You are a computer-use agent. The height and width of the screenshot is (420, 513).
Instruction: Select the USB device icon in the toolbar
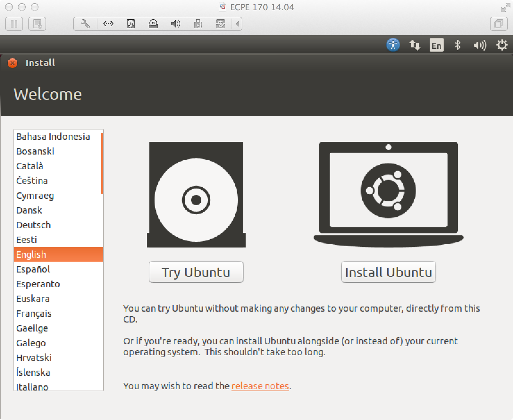[198, 23]
